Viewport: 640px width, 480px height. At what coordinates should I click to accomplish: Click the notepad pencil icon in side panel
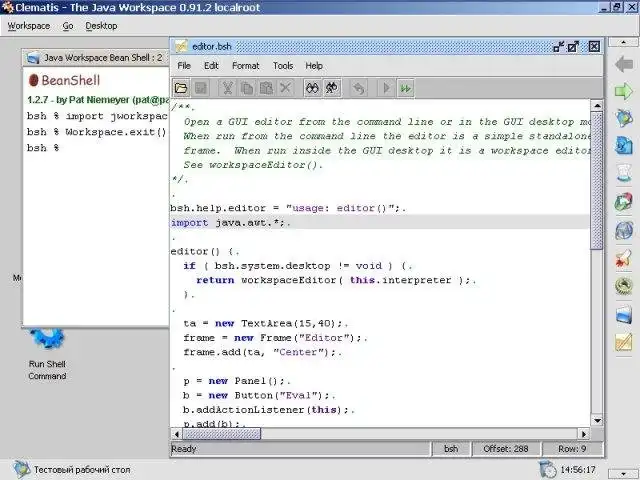624,342
